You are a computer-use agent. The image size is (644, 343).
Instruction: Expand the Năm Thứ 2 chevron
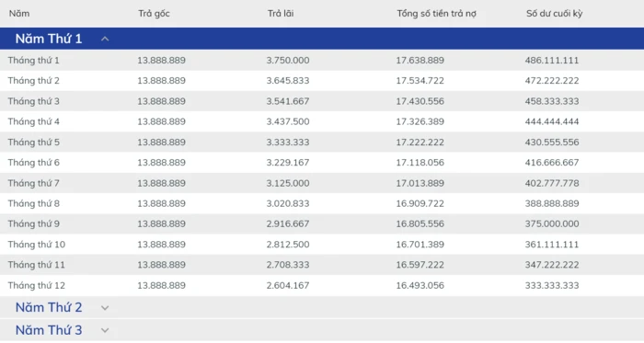point(105,308)
